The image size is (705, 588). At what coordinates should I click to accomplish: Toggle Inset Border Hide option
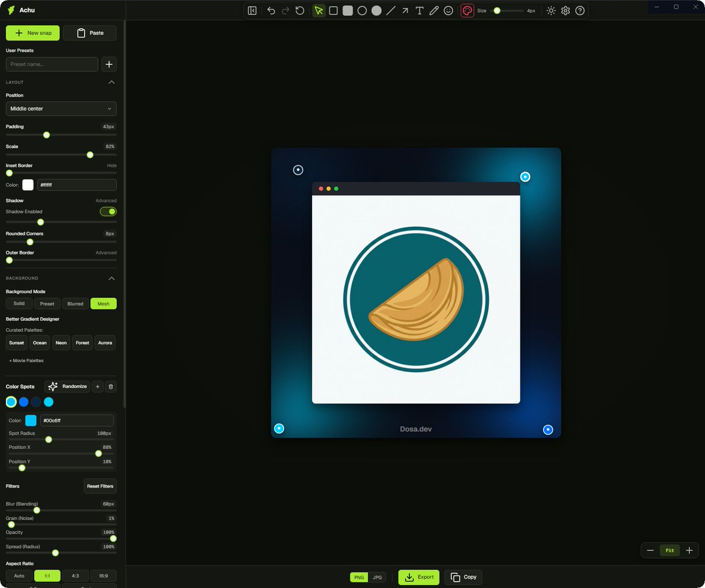point(112,166)
